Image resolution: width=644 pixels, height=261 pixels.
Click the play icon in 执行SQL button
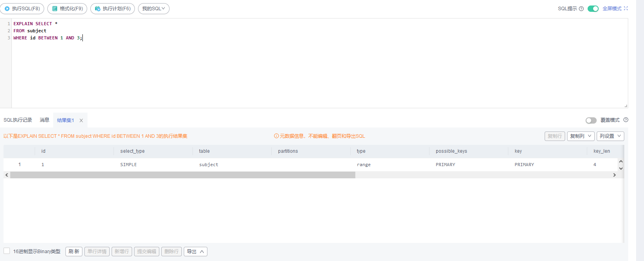7,9
